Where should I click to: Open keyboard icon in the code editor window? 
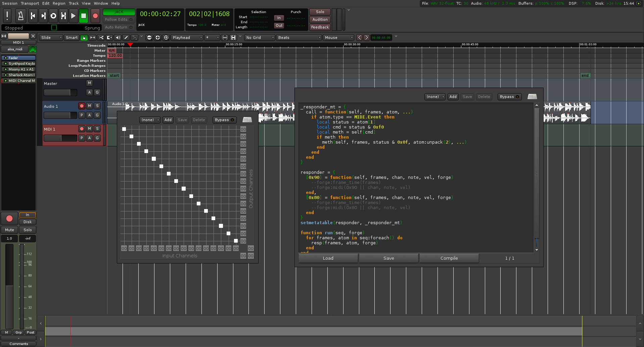coord(532,97)
